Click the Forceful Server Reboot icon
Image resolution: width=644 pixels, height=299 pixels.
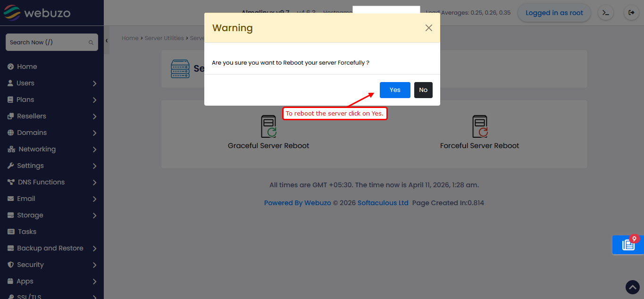coord(479,126)
